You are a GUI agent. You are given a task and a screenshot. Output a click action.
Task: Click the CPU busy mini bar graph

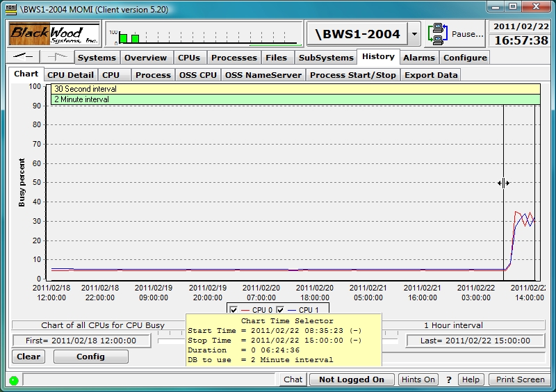point(204,35)
